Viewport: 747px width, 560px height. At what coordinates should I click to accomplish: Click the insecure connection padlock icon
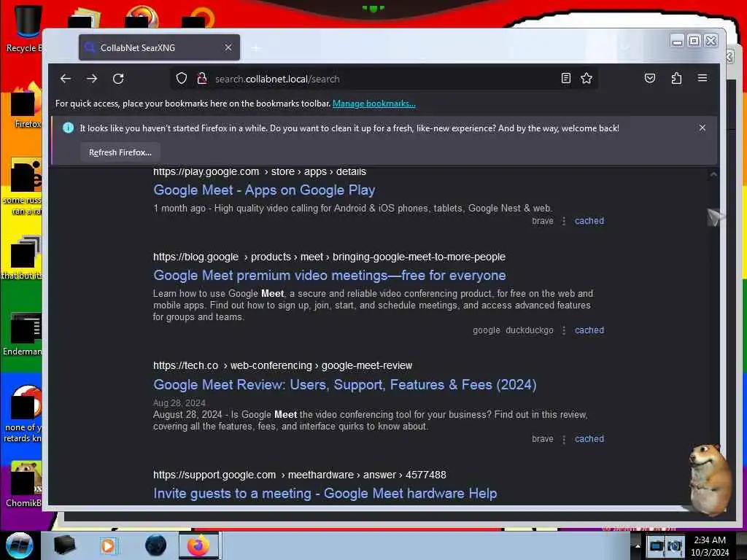pyautogui.click(x=202, y=79)
